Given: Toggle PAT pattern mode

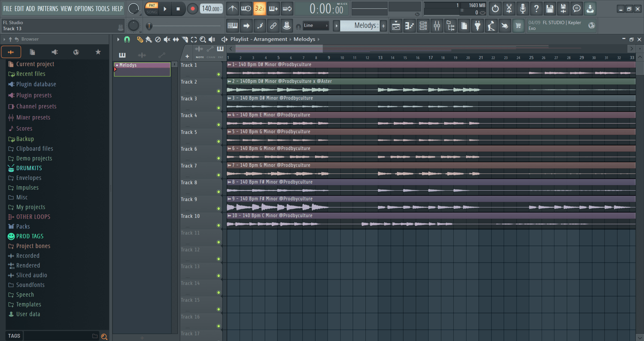Looking at the screenshot, I should point(152,5).
